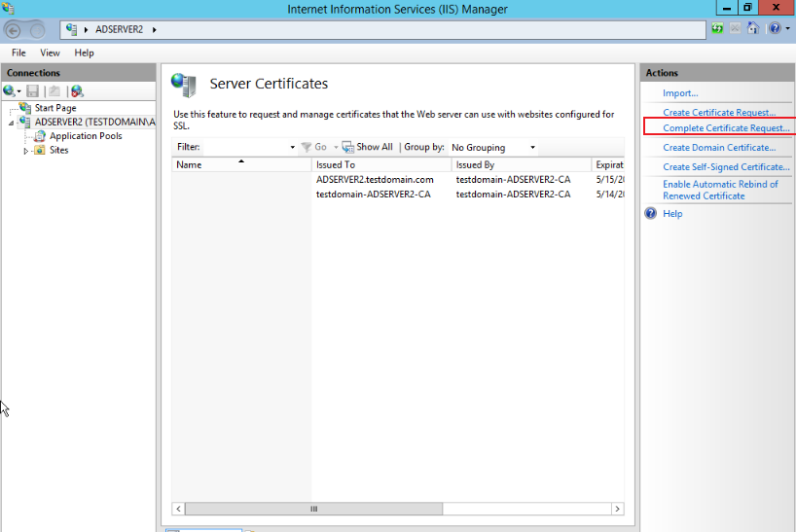
Task: Click Enable Automatic Rebind of Renewed Certificate
Action: tap(720, 191)
